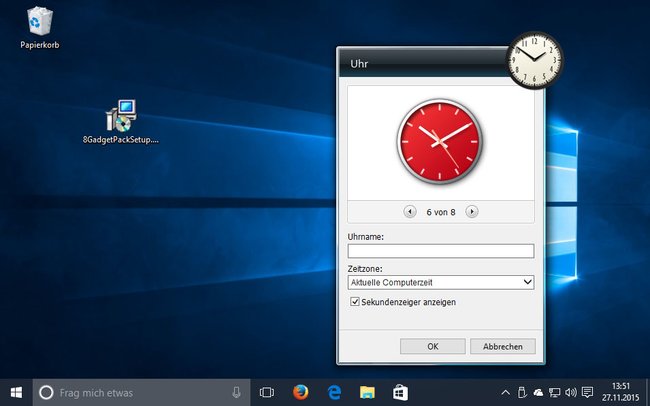The image size is (650, 406).
Task: Open Task View from taskbar
Action: (267, 392)
